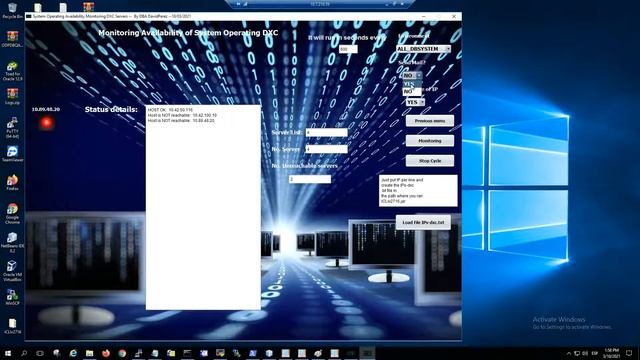
Task: Click the 10.89.48.20 label above the red light
Action: coord(46,109)
